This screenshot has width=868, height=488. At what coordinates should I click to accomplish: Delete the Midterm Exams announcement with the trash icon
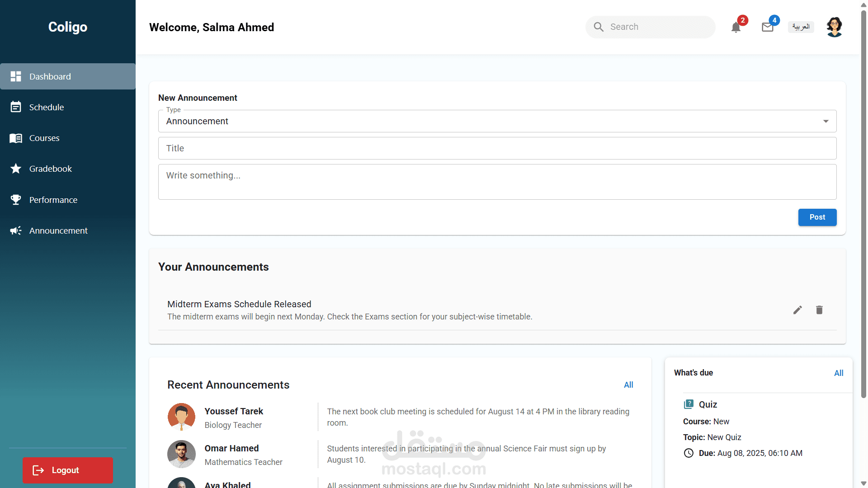[x=819, y=310]
